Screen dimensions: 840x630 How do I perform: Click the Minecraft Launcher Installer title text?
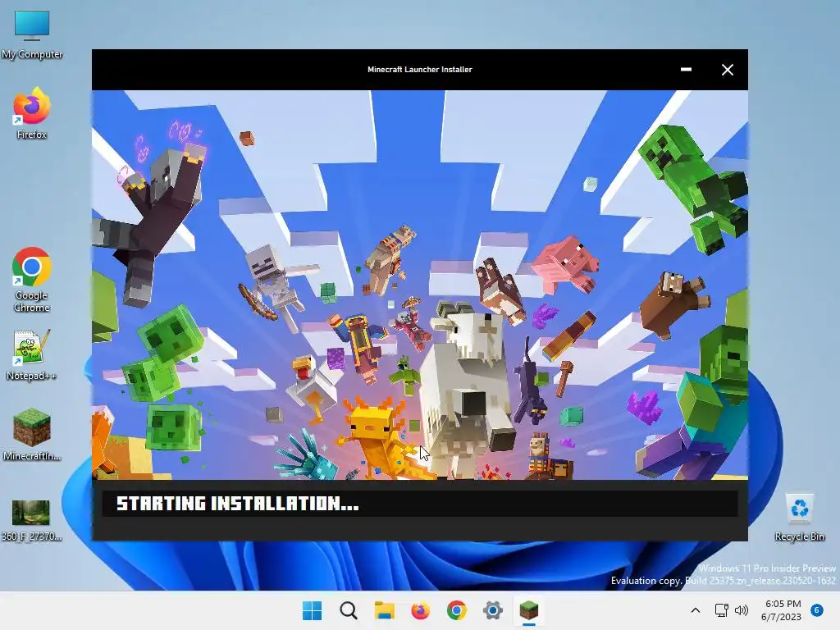tap(419, 70)
